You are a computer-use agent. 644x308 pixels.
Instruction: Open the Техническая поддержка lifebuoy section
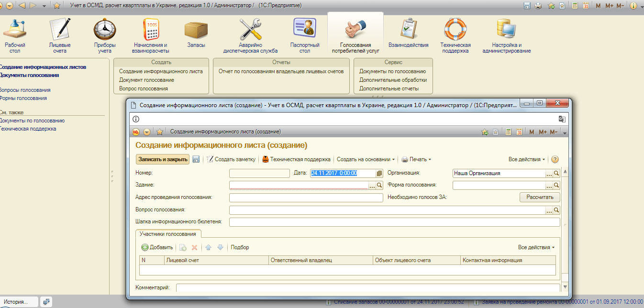455,36
